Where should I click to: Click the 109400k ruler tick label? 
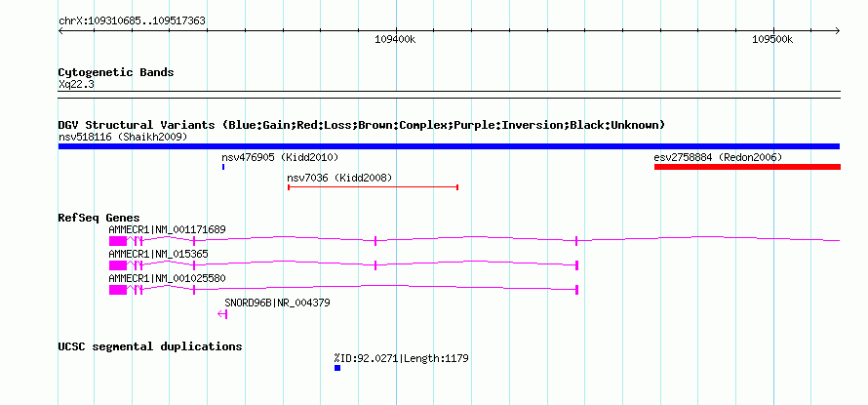pyautogui.click(x=395, y=39)
